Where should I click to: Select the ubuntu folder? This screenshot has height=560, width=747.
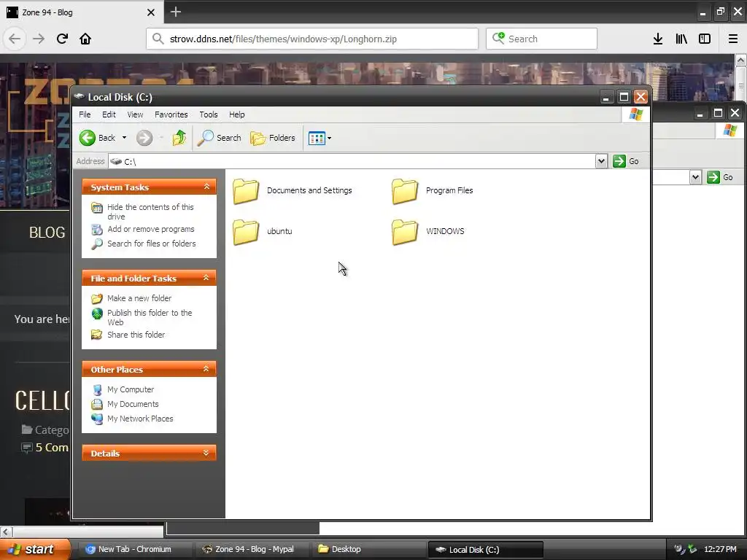(x=263, y=232)
